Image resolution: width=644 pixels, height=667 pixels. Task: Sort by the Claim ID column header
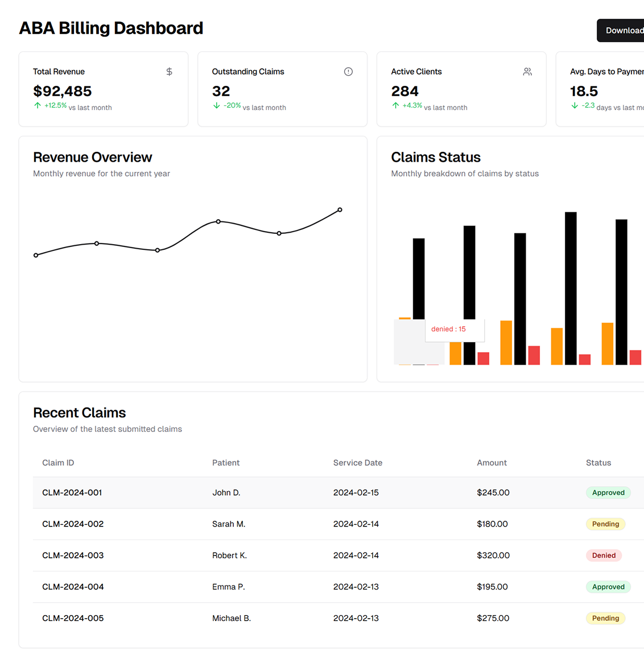point(58,463)
